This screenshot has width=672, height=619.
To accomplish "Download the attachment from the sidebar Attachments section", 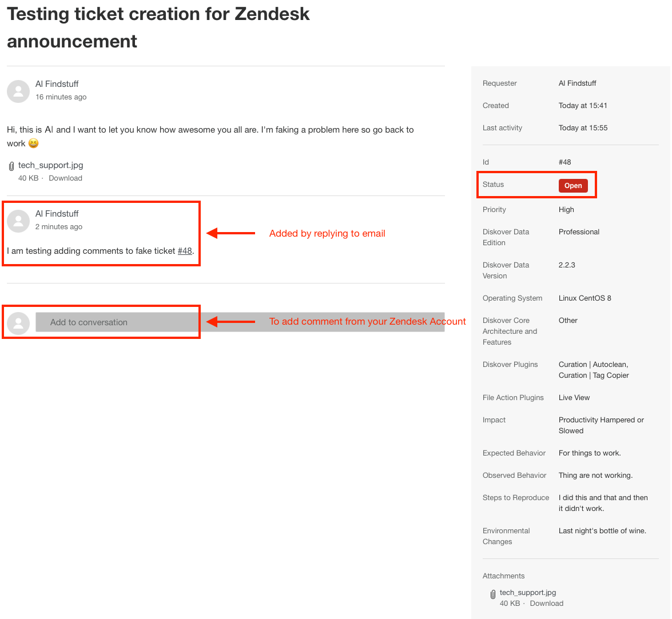I will click(x=546, y=604).
